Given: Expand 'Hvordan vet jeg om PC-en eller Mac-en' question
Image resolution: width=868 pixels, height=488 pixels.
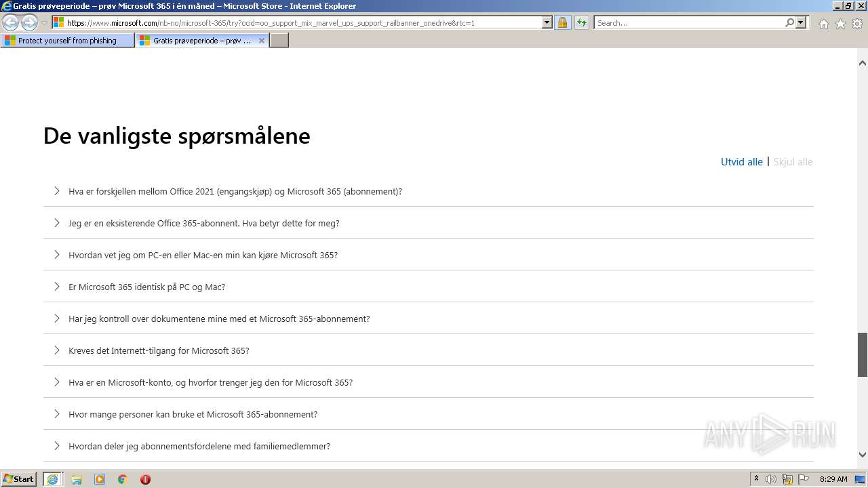Looking at the screenshot, I should [429, 255].
